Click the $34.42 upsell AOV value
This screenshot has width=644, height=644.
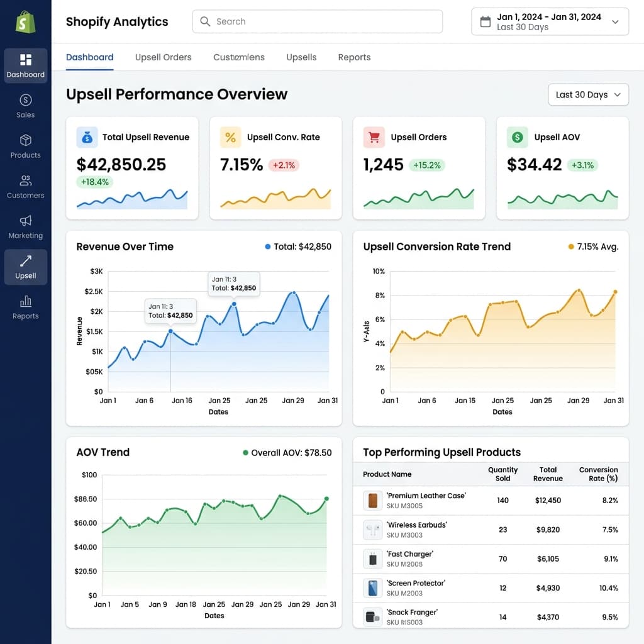point(535,165)
